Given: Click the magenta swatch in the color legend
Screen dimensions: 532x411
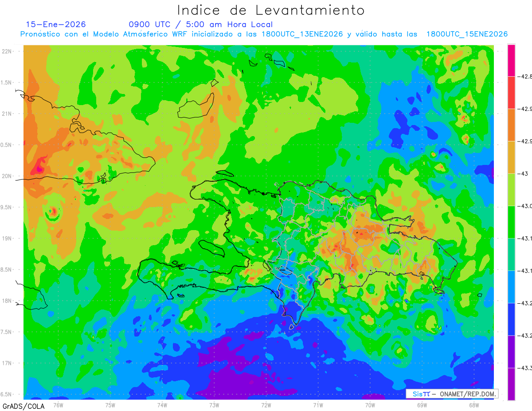Looking at the screenshot, I should coord(511,60).
